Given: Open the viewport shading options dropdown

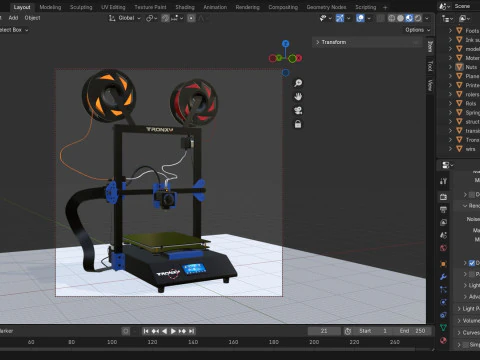Looking at the screenshot, I should point(427,18).
